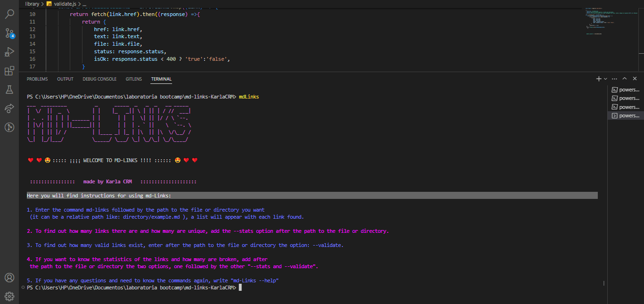Switch to the Problems tab

tap(37, 79)
